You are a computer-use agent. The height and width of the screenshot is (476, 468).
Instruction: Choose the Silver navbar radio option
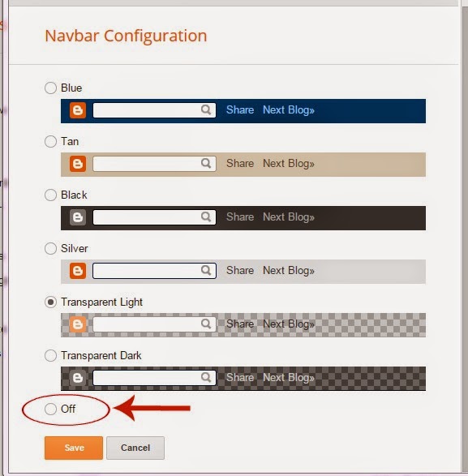(50, 248)
